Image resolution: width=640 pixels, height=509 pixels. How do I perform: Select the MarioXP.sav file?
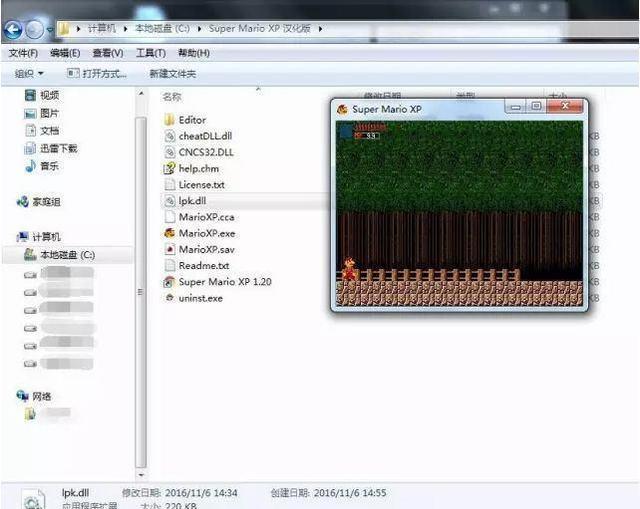click(207, 249)
